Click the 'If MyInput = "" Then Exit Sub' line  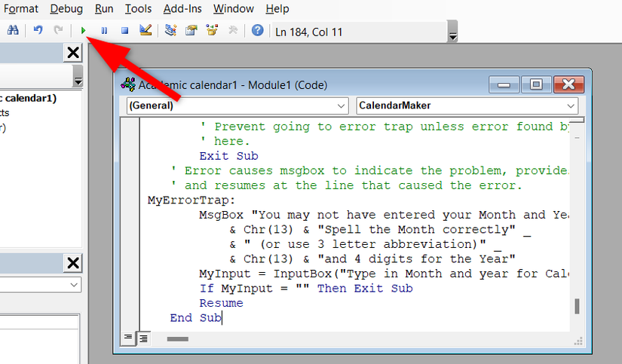click(x=306, y=289)
